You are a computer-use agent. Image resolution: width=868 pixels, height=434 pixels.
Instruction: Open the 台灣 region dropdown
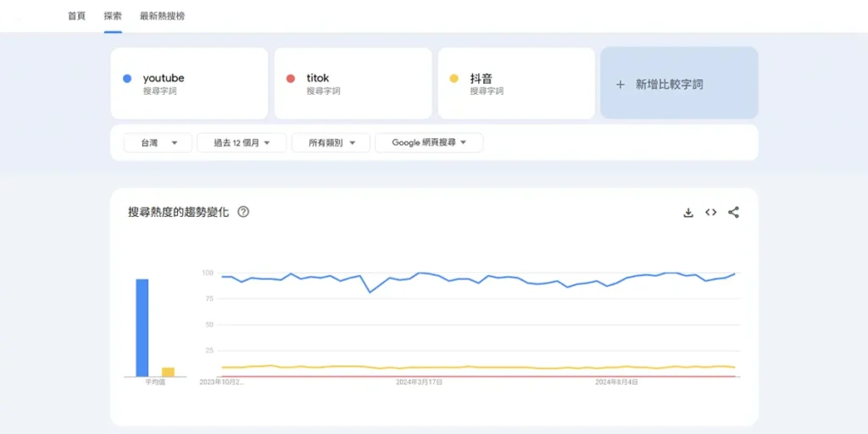click(x=158, y=142)
